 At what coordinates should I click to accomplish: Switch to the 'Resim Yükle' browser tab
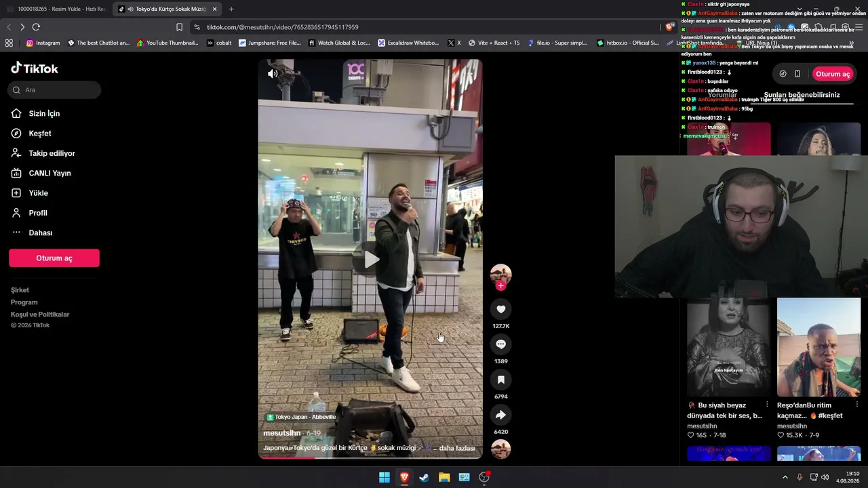point(56,9)
